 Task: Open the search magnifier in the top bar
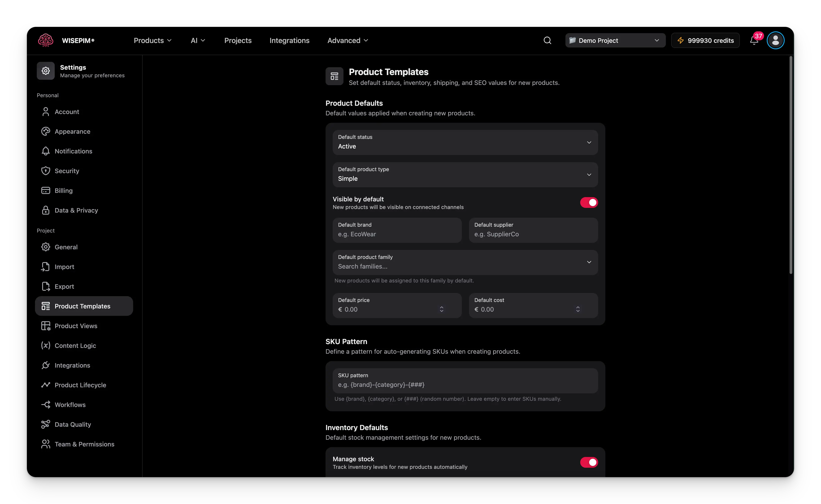click(x=547, y=40)
